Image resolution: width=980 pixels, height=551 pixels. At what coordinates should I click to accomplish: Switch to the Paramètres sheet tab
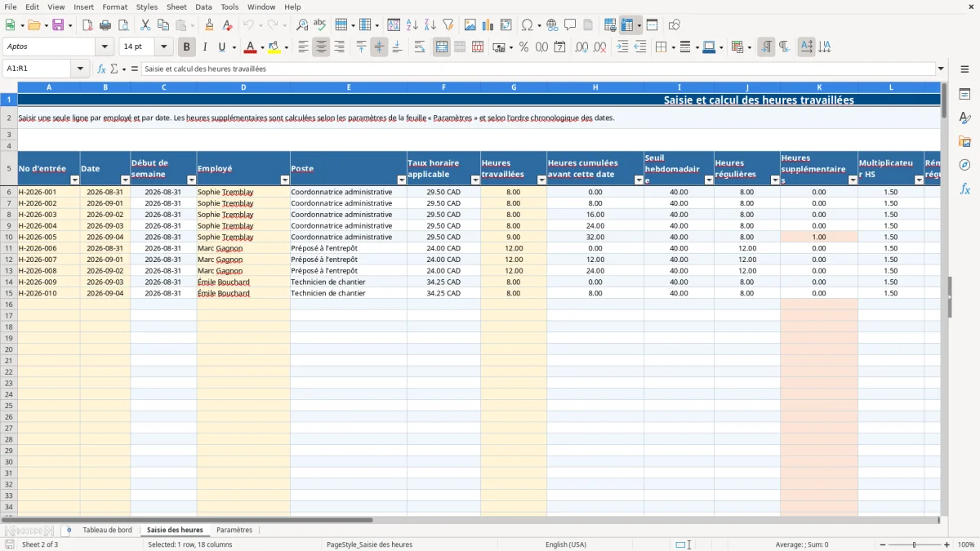coord(234,531)
